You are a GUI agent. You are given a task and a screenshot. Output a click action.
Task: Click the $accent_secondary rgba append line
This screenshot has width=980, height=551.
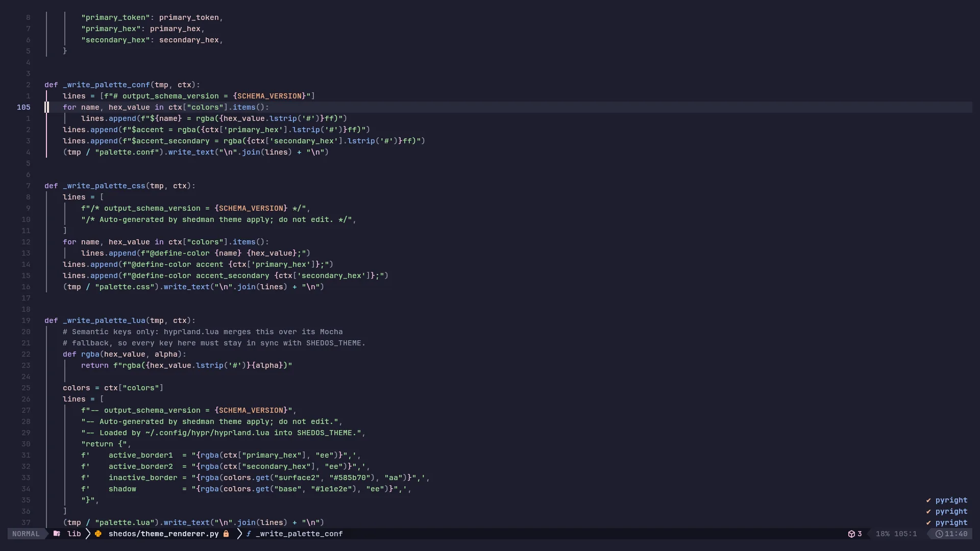tap(244, 141)
